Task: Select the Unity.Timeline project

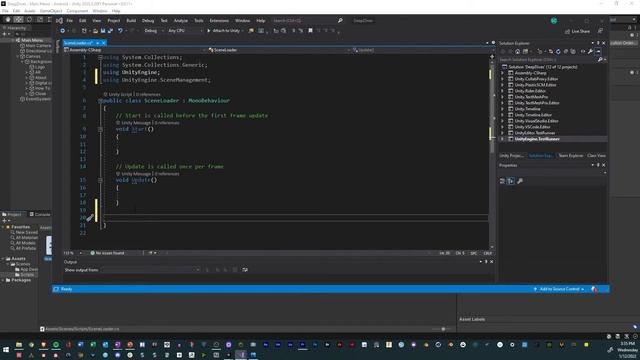Action: pyautogui.click(x=527, y=109)
